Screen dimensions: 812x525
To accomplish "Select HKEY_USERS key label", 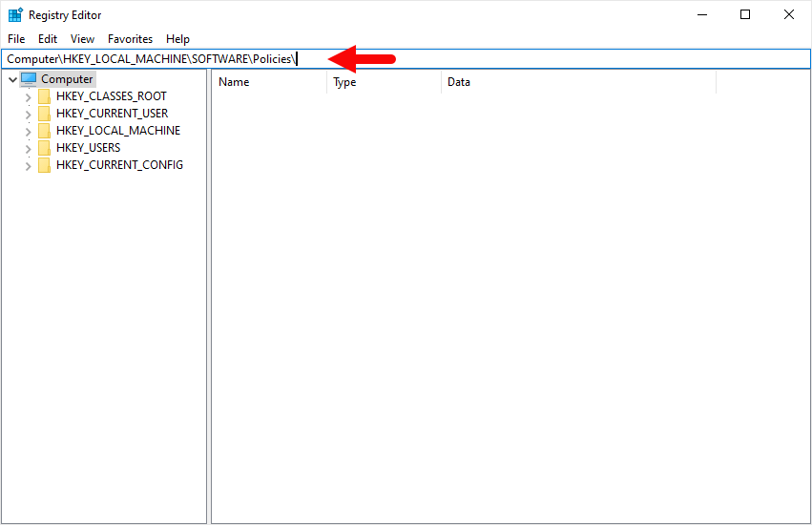I will coord(88,148).
